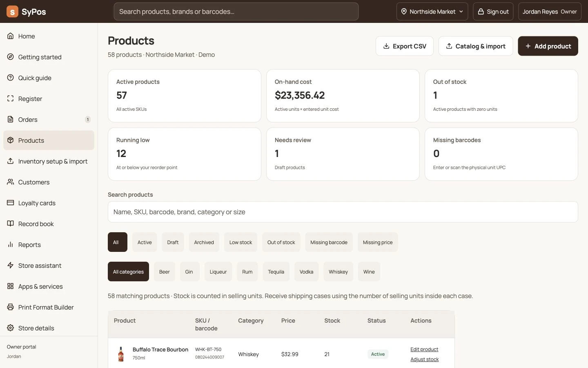The image size is (588, 368).
Task: Click the location pin icon beside Northside Market
Action: click(x=404, y=11)
